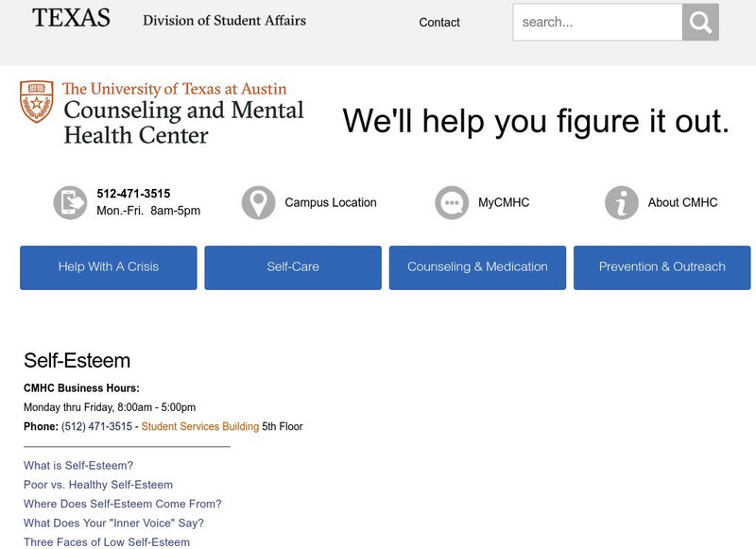Click the (512) 471-3515 phone link
This screenshot has height=549, width=756.
point(96,426)
